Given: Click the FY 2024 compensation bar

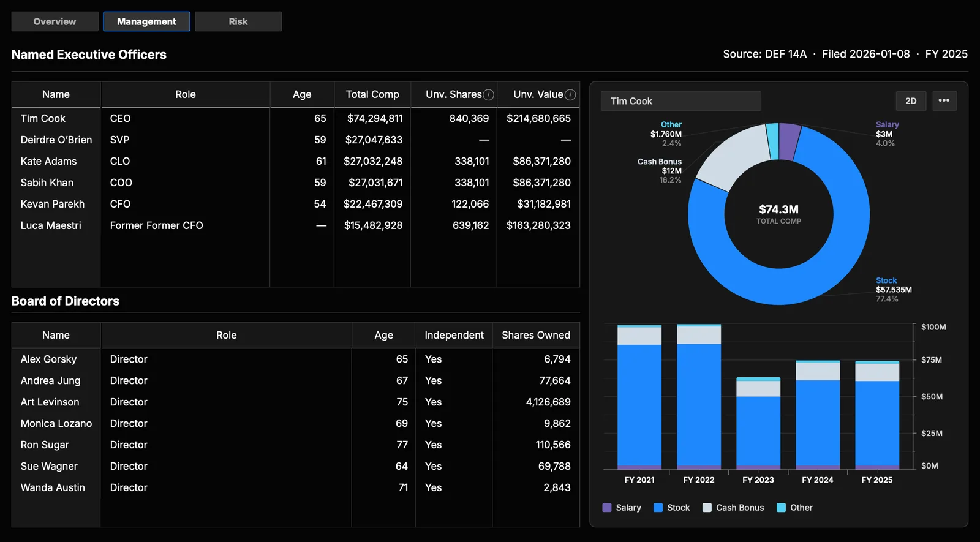Looking at the screenshot, I should click(x=818, y=415).
